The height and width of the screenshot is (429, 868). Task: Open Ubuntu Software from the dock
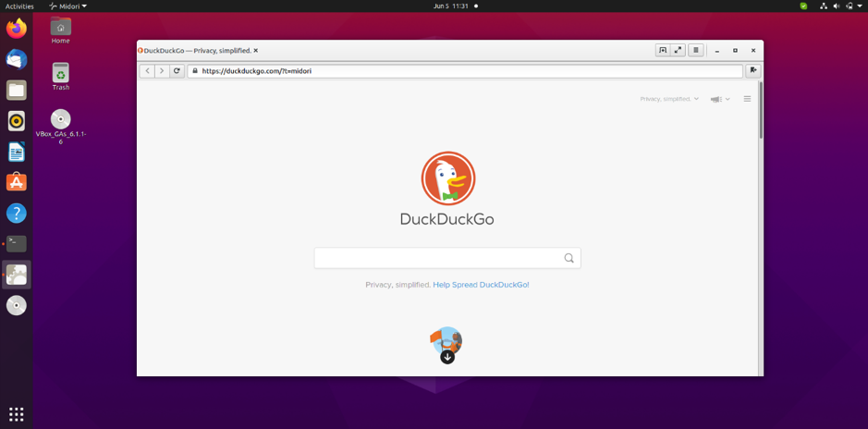(x=17, y=182)
